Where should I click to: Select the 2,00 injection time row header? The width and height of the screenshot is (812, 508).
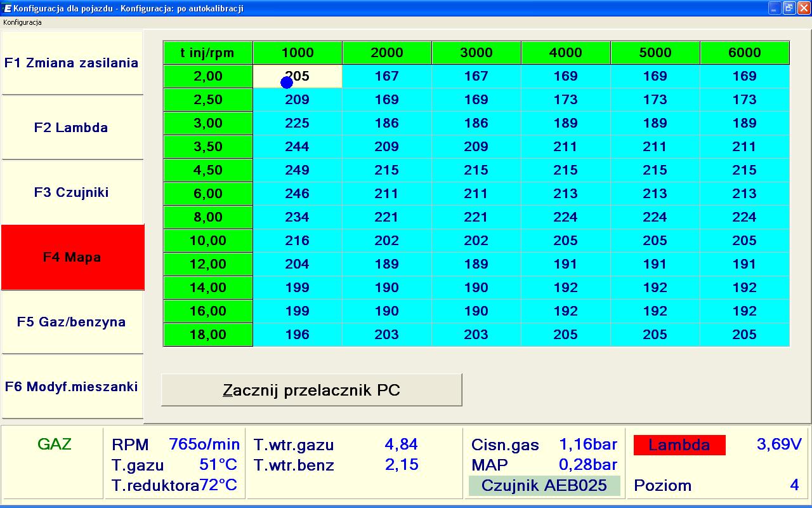208,76
